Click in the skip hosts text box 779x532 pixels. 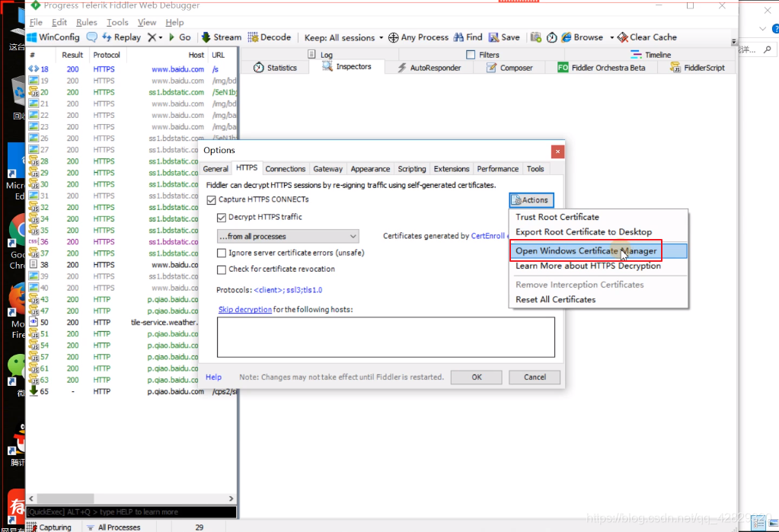(x=385, y=337)
